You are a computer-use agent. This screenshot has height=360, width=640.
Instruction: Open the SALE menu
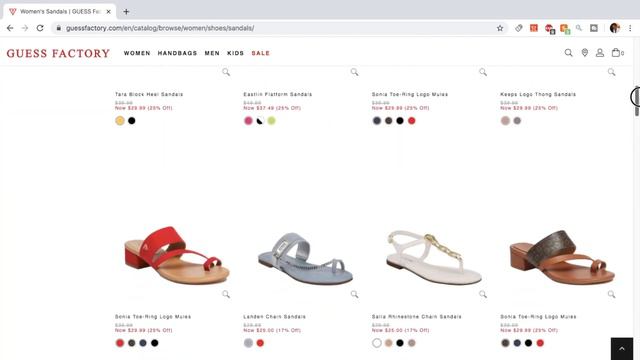[260, 53]
